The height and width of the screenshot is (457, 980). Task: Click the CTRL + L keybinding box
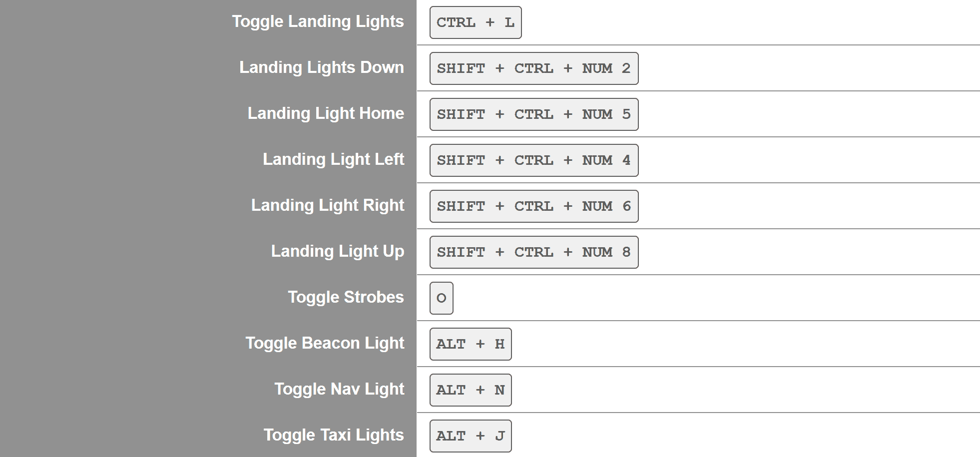pos(475,22)
